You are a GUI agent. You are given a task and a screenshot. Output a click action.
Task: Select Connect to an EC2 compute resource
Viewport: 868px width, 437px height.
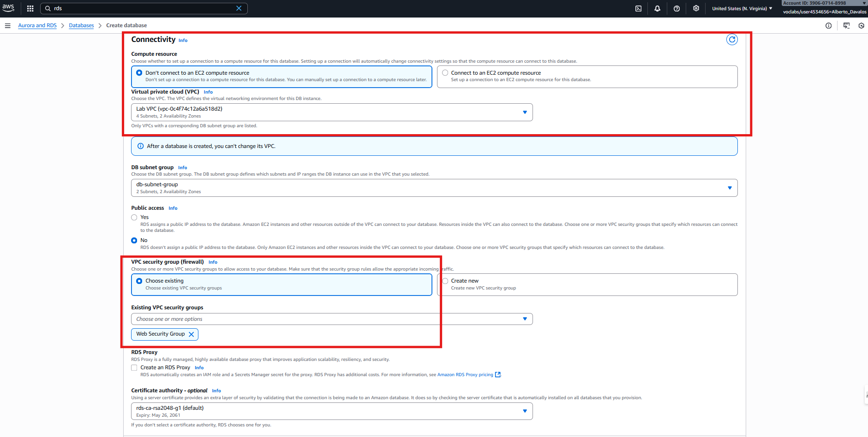[x=445, y=73]
